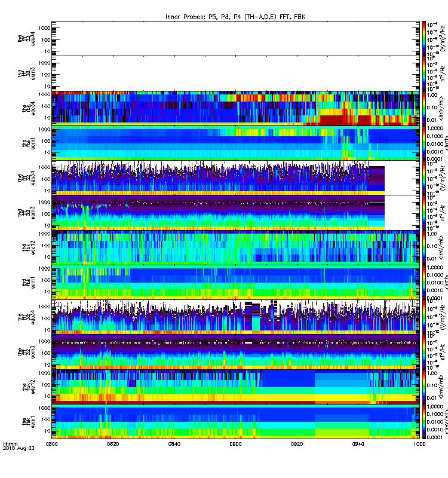Image resolution: width=448 pixels, height=478 pixels.
Task: Select the 'the fff 32 scm3' panel label
Action: (26, 352)
